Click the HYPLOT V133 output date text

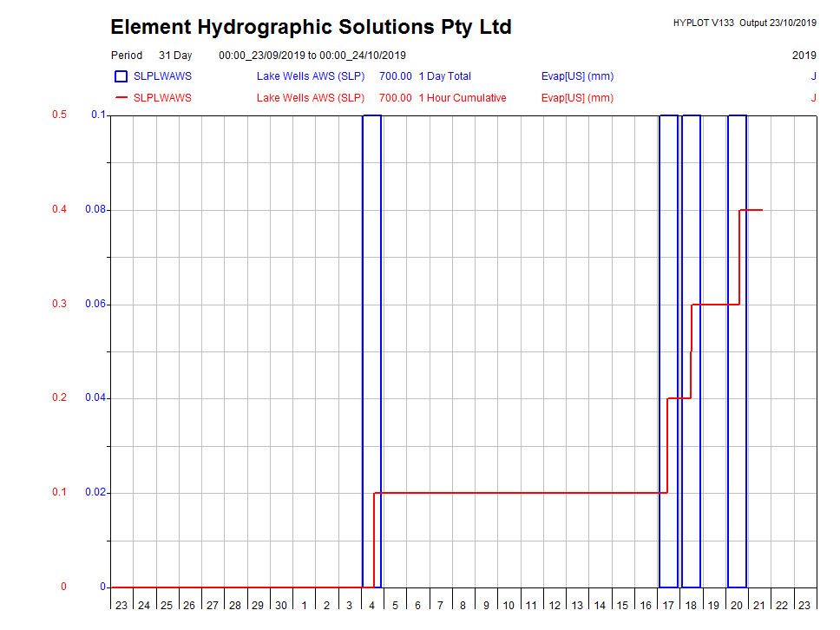[745, 23]
